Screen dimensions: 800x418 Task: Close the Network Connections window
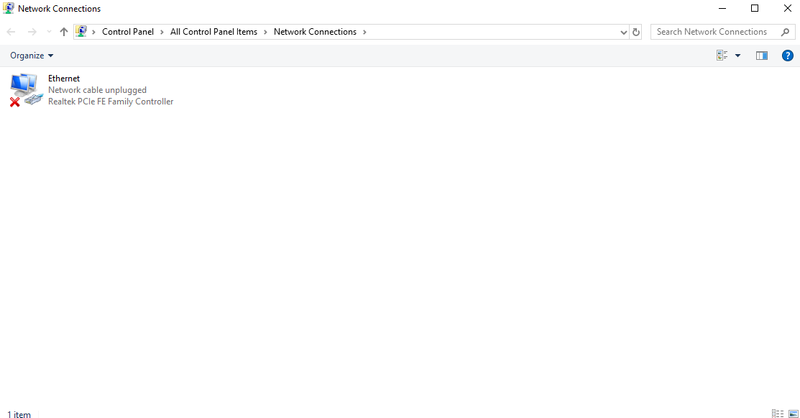(x=787, y=8)
